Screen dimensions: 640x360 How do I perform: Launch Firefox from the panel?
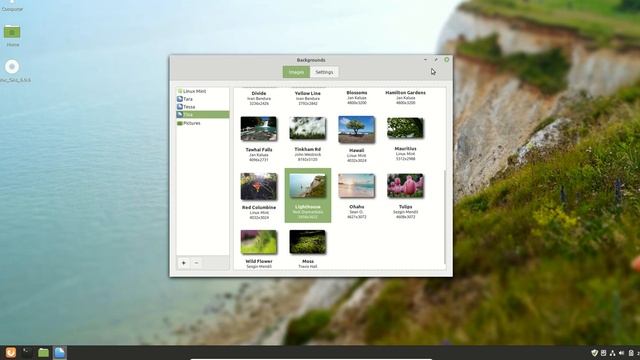pyautogui.click(x=11, y=352)
